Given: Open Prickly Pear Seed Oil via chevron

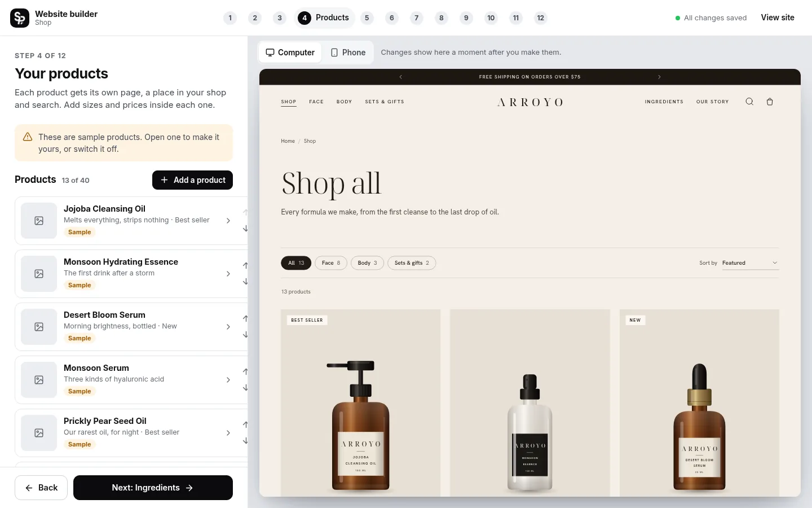Looking at the screenshot, I should click(x=228, y=433).
